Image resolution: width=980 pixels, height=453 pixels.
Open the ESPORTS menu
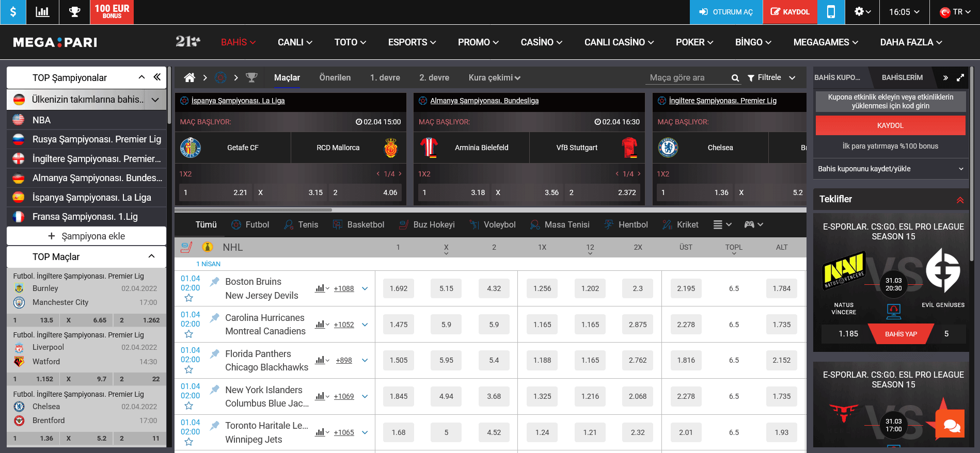(412, 42)
